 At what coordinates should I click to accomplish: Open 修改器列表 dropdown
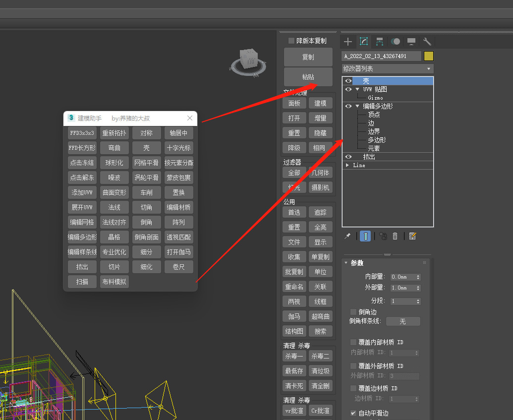click(388, 69)
